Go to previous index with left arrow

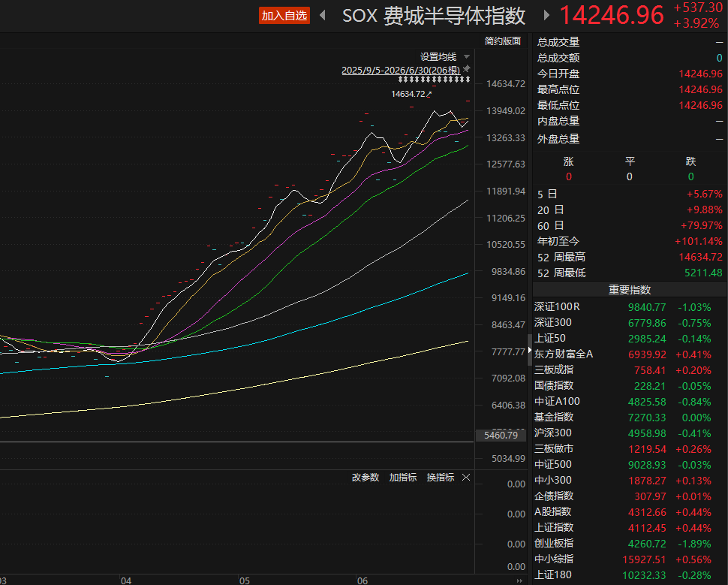coord(323,15)
